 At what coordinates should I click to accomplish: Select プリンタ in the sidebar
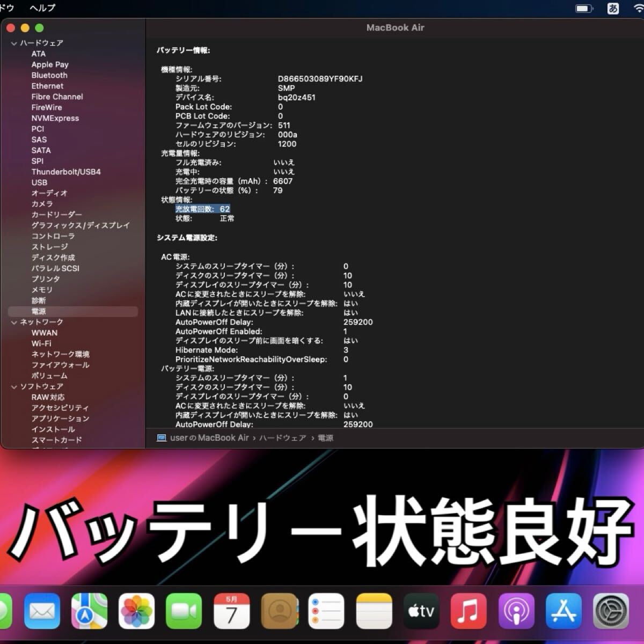coord(46,279)
